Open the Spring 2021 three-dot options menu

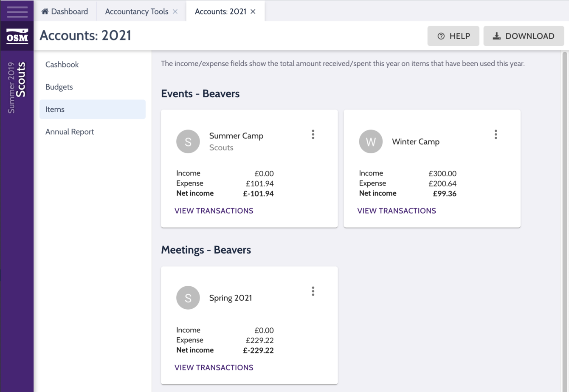[x=313, y=291]
